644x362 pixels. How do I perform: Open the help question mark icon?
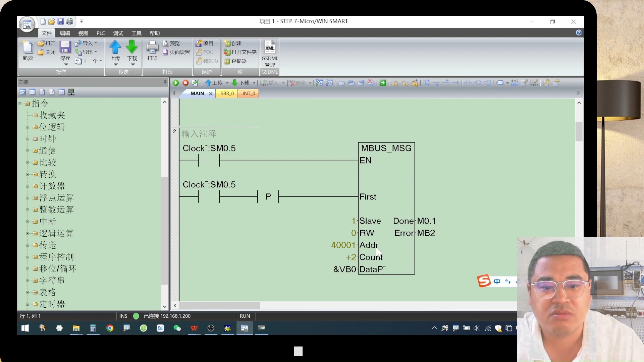click(579, 33)
